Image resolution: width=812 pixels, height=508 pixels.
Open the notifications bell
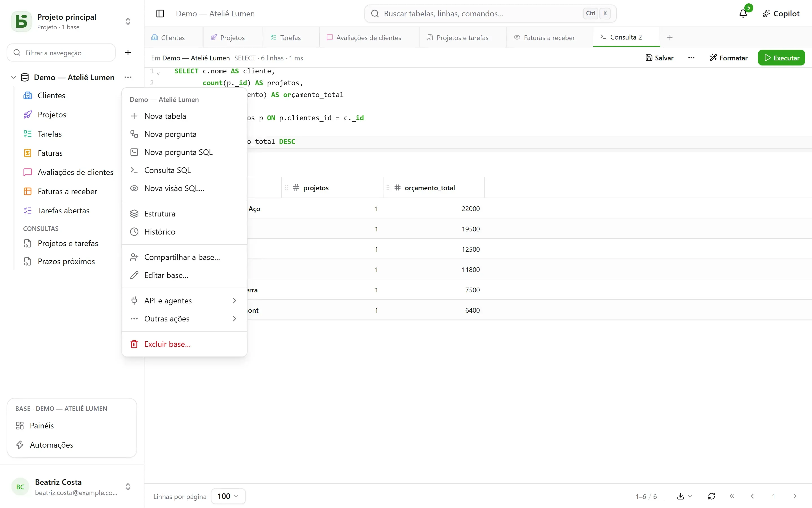click(743, 14)
